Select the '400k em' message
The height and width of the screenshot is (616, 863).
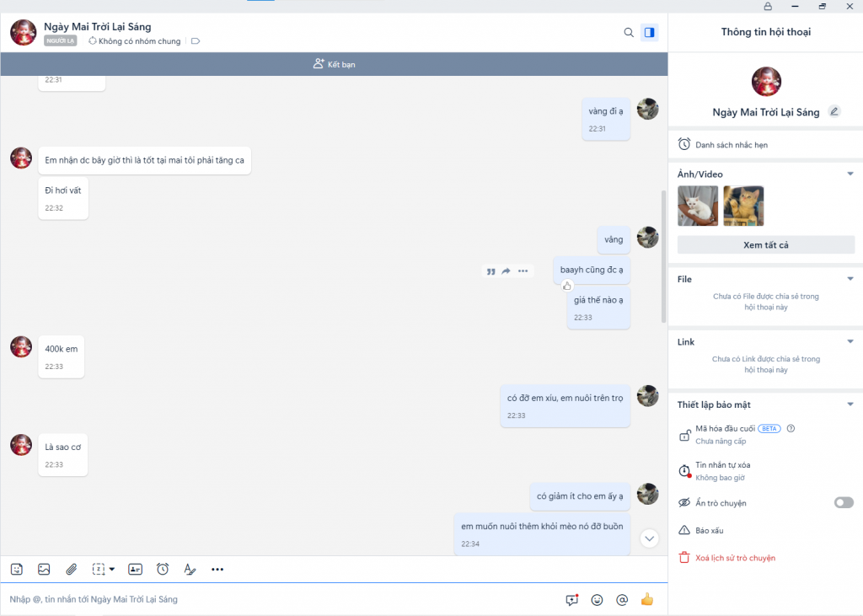61,356
